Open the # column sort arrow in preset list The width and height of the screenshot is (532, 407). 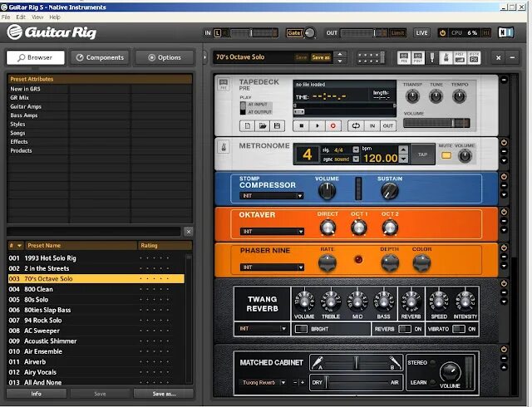tap(19, 246)
